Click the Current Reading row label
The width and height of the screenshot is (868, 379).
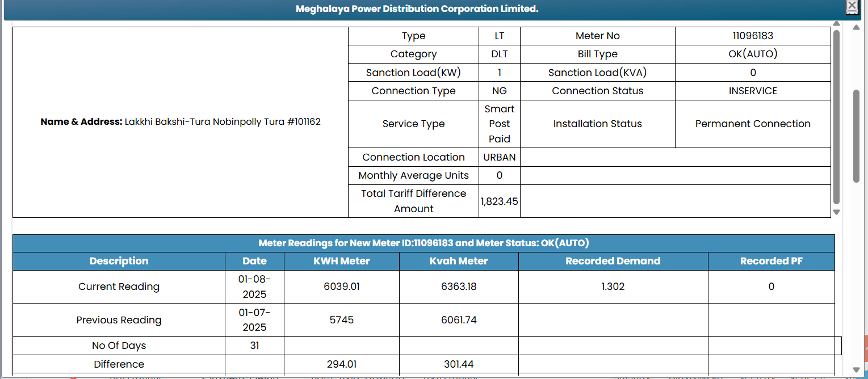pyautogui.click(x=119, y=287)
